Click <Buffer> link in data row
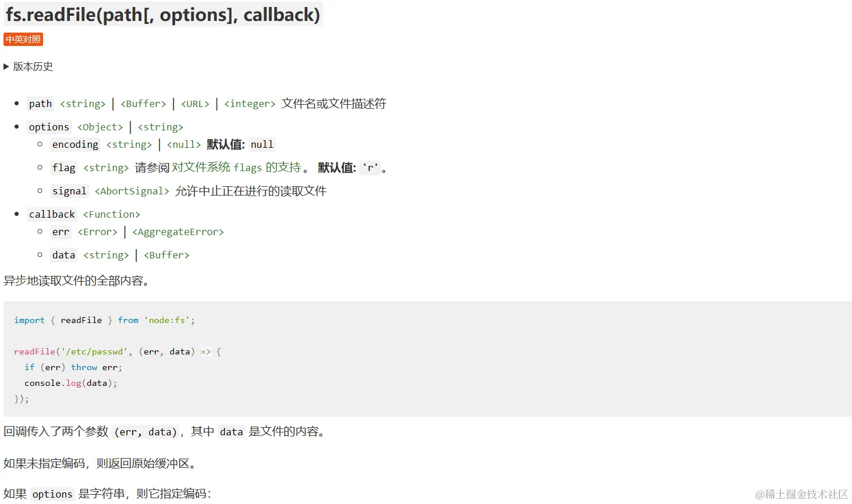 point(166,255)
